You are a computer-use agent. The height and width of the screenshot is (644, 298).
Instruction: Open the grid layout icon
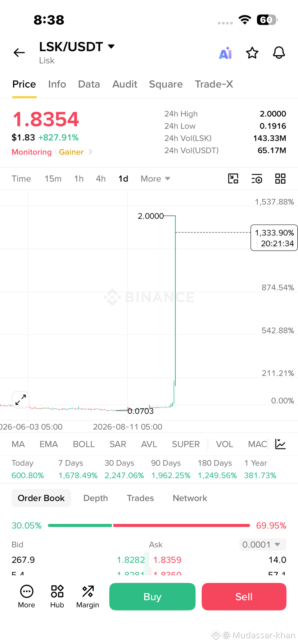(x=280, y=179)
